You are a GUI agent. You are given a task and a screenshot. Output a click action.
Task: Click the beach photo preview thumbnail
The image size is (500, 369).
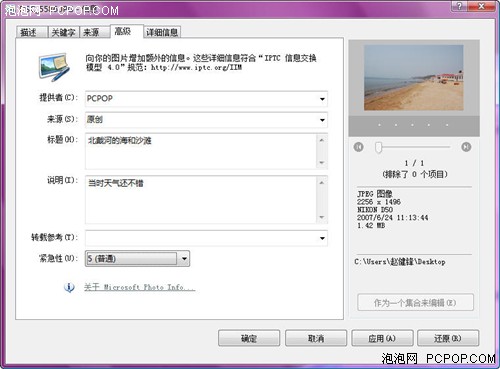coord(414,78)
